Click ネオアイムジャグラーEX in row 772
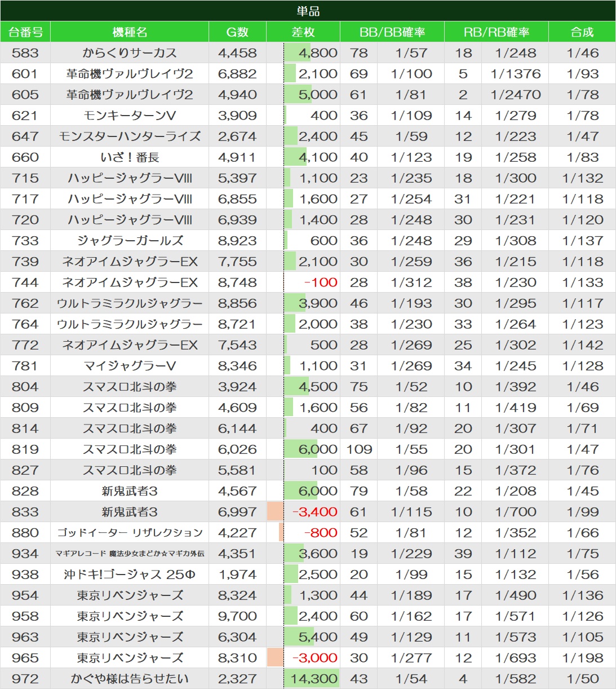616x689 pixels. pyautogui.click(x=130, y=345)
